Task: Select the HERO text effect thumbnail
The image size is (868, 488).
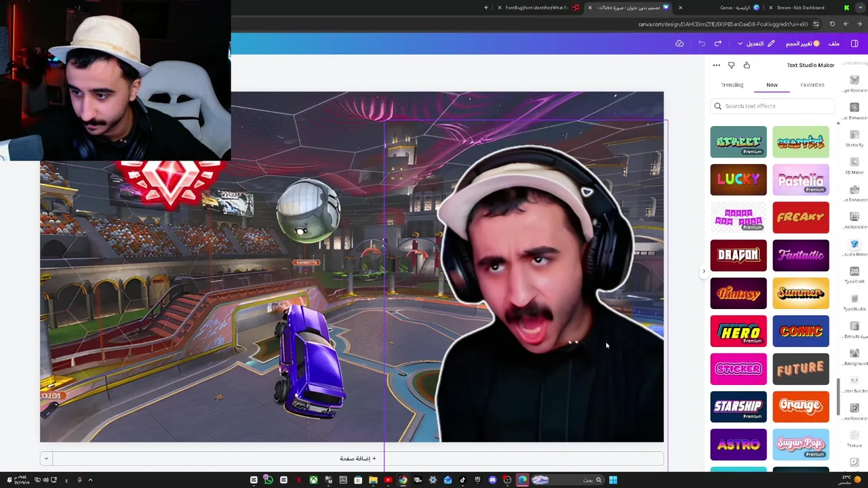Action: (738, 331)
